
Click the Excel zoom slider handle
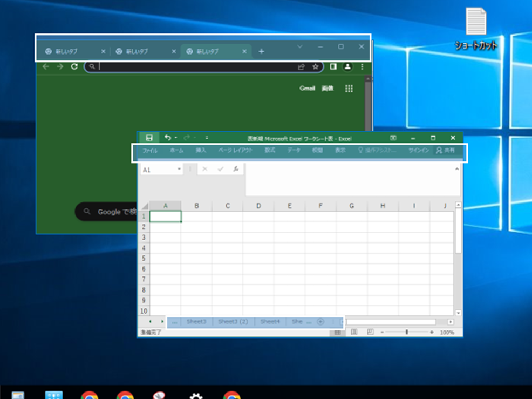point(407,332)
